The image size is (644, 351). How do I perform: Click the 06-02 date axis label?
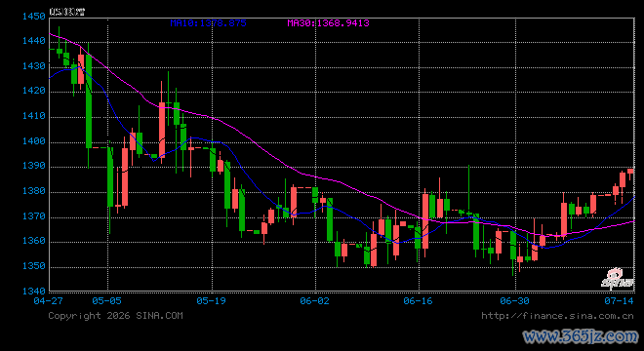(x=314, y=301)
